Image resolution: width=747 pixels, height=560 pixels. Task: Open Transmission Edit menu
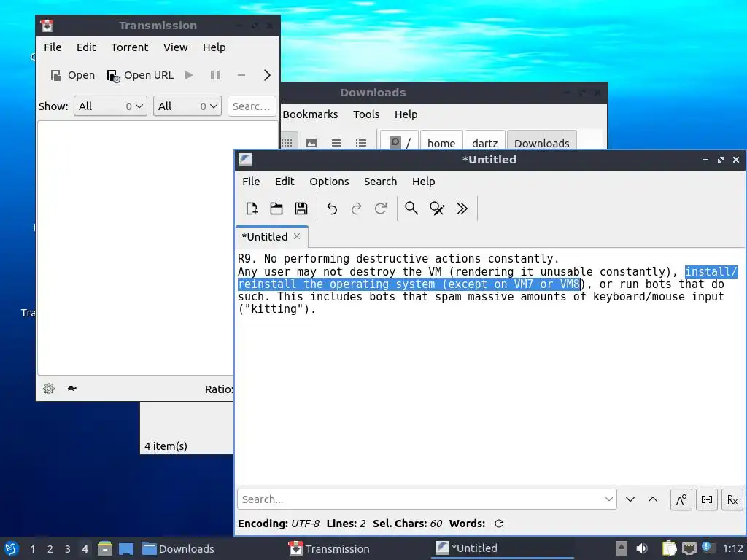[86, 47]
